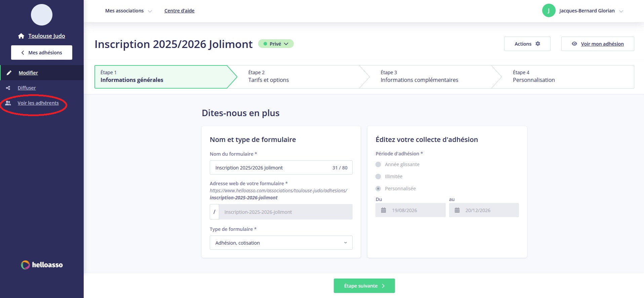The image size is (644, 298).
Task: Go to Étape 2 Tarifs et options
Action: (268, 77)
